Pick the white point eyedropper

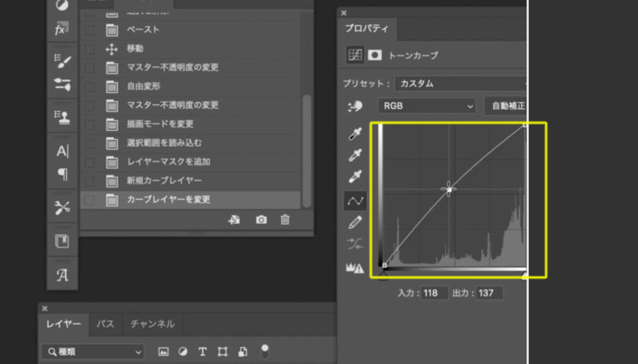coord(355,177)
